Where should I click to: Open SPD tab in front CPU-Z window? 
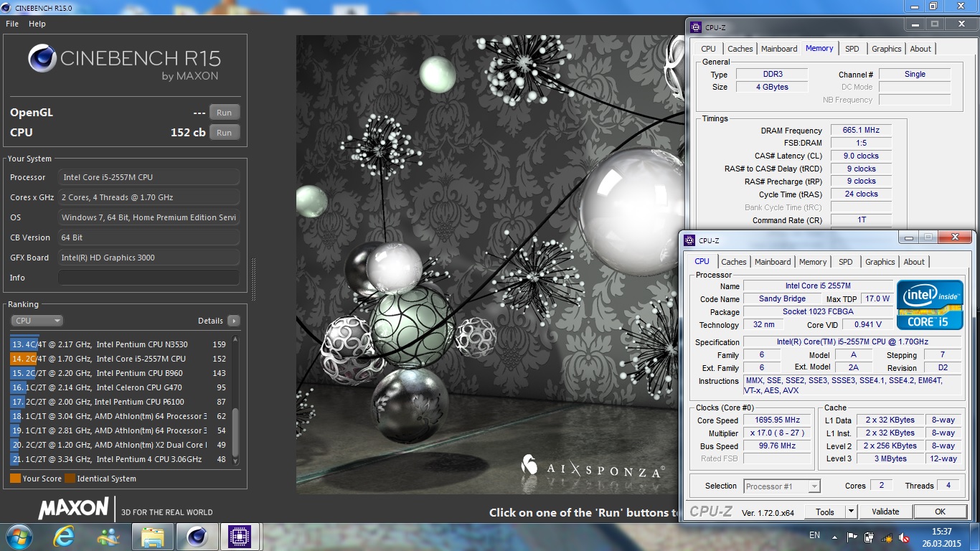tap(846, 262)
